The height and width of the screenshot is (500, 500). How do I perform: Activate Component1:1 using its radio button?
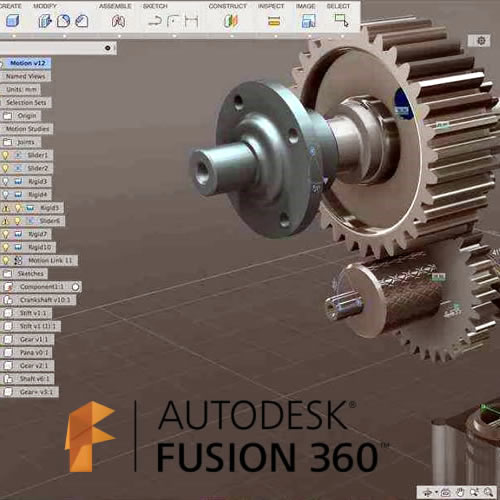click(x=76, y=287)
